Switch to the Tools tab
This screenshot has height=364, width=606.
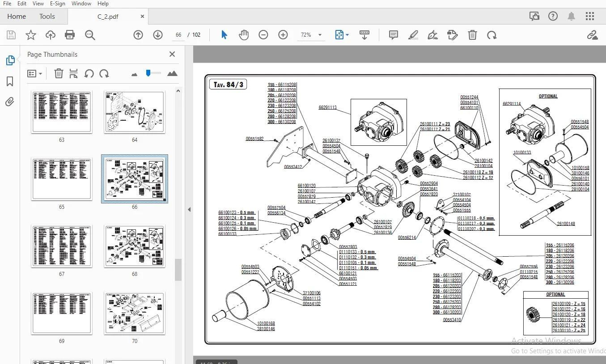point(47,17)
